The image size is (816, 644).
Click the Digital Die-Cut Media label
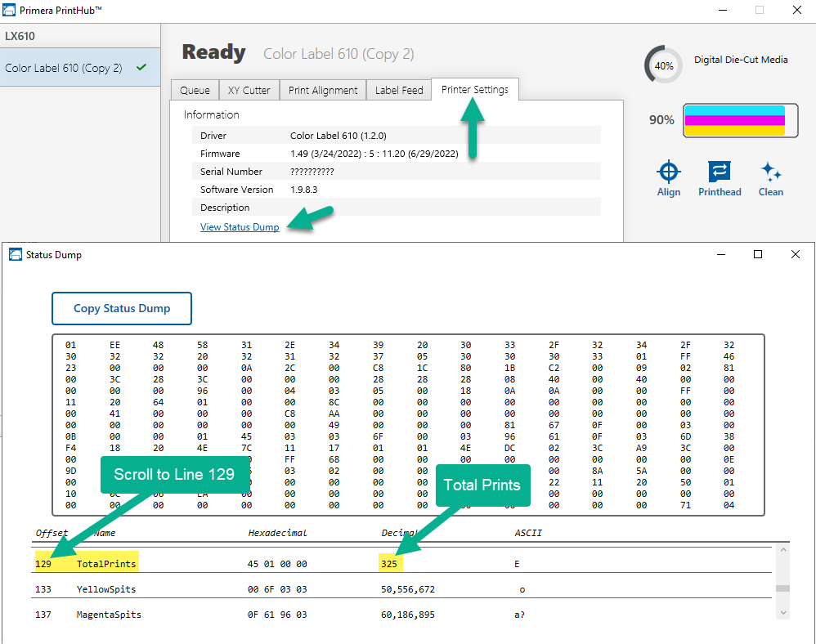pos(741,60)
